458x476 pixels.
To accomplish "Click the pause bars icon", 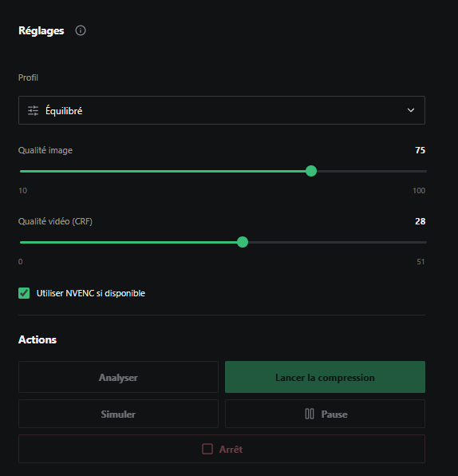I will [x=310, y=414].
